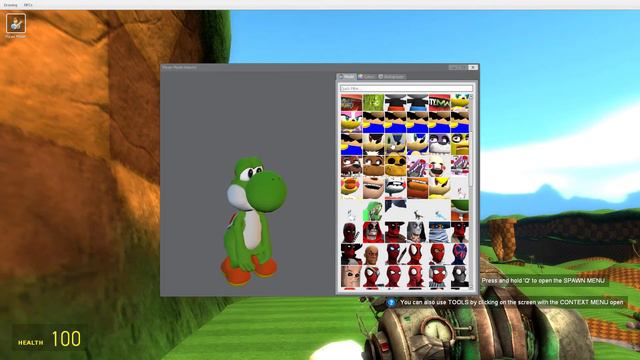
Task: Select the red-hooded skull face thumbnail
Action: (373, 232)
